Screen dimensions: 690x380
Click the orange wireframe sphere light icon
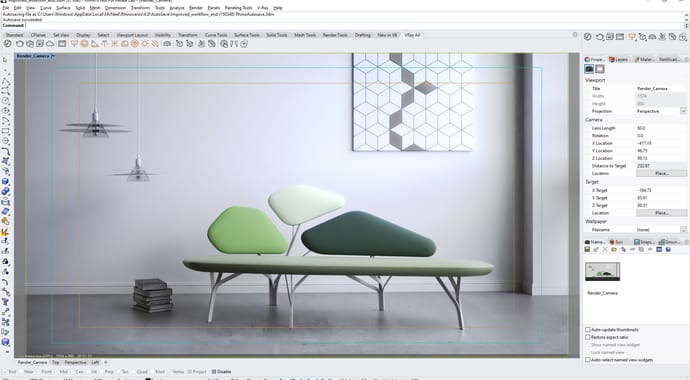135,44
